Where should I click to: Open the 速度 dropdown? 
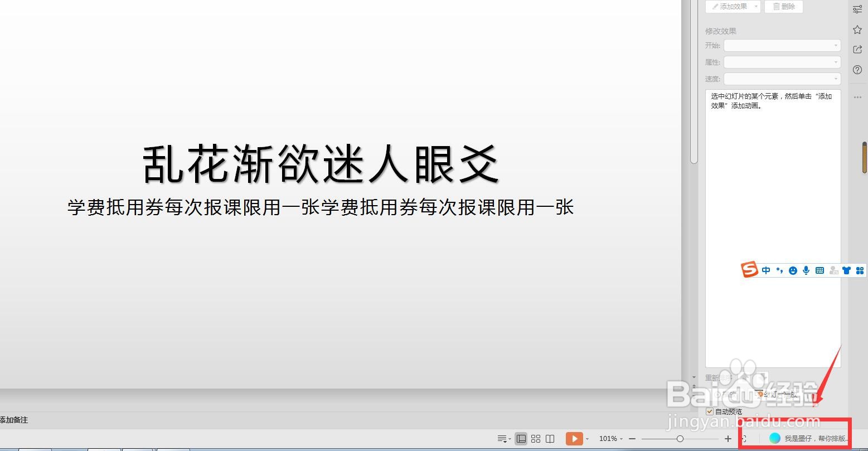782,79
